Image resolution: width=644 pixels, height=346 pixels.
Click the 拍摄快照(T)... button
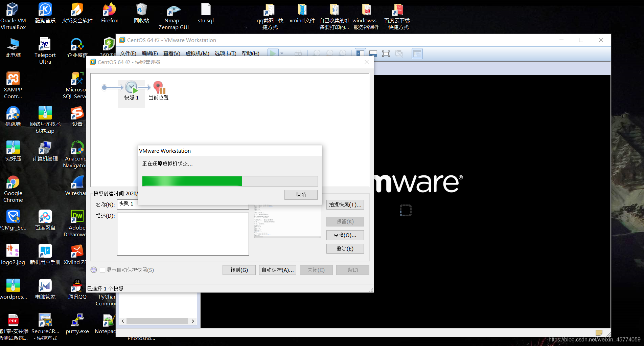345,204
